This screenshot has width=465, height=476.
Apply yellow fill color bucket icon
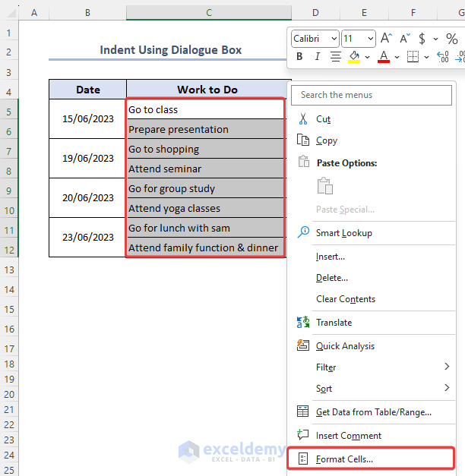click(x=354, y=56)
